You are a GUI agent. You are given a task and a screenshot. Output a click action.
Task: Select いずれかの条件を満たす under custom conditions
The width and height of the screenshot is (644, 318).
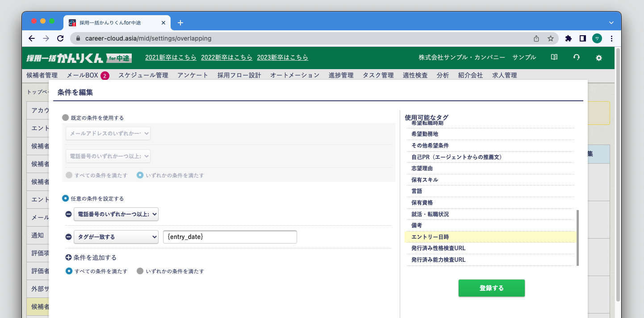pos(140,271)
